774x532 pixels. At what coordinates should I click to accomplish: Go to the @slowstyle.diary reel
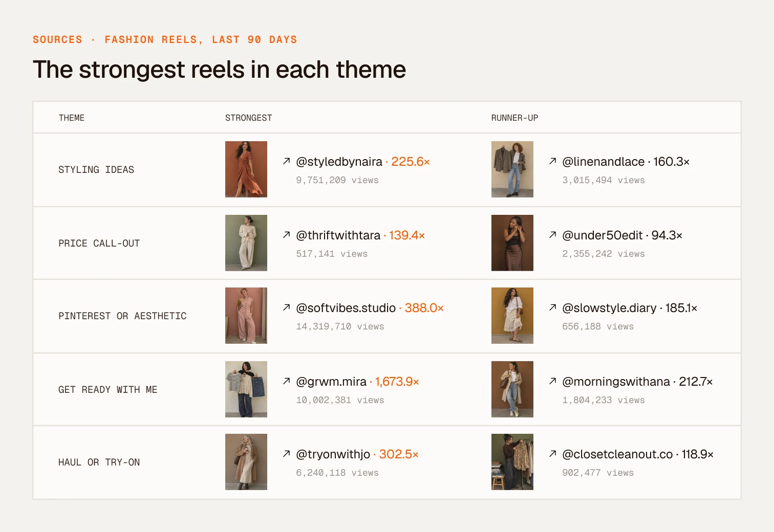[609, 308]
